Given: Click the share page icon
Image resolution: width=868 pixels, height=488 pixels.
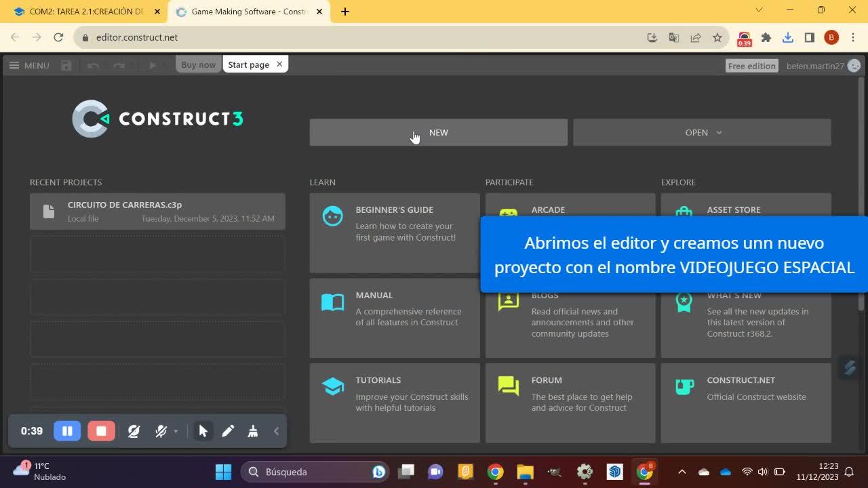Looking at the screenshot, I should (696, 38).
